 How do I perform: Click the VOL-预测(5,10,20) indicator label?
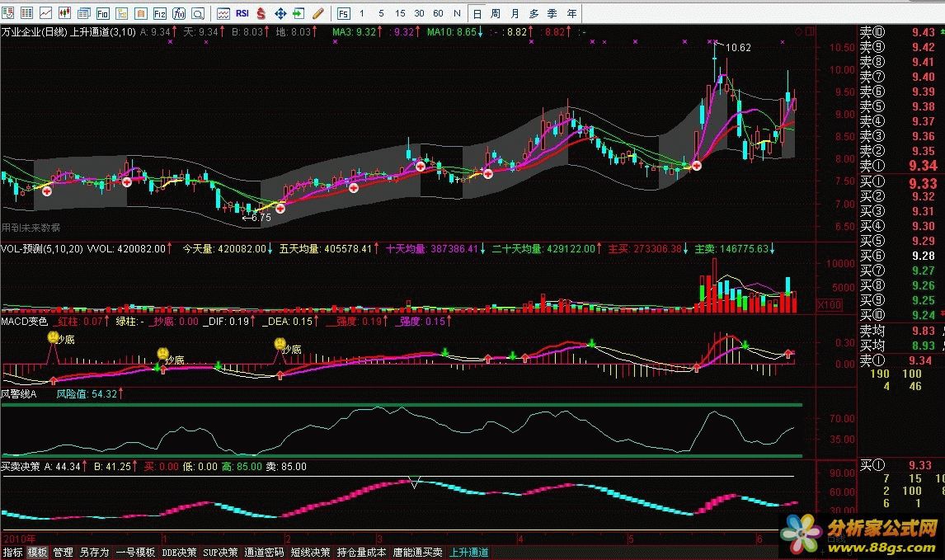click(x=41, y=248)
